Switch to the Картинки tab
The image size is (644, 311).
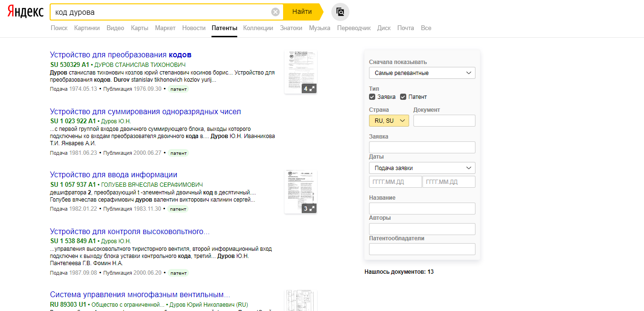pos(87,28)
